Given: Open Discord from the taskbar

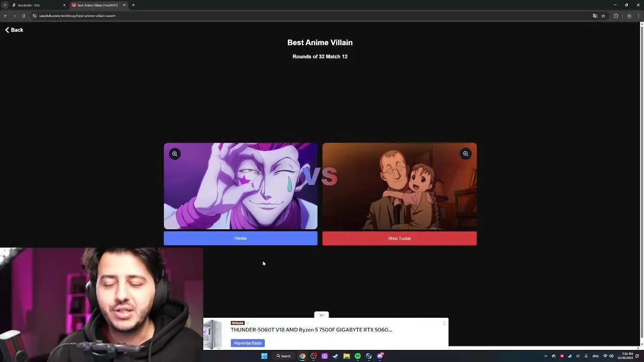Looking at the screenshot, I should click(380, 356).
